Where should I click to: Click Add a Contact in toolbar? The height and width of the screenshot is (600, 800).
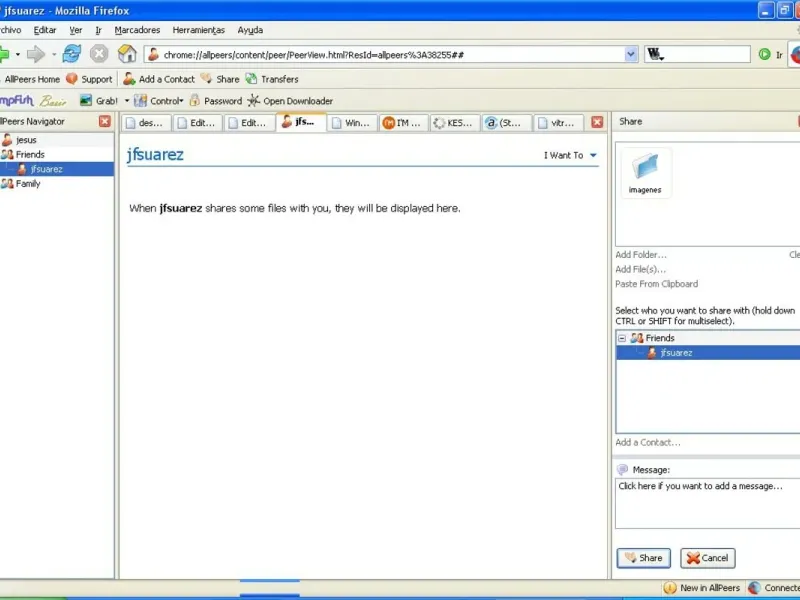point(159,79)
